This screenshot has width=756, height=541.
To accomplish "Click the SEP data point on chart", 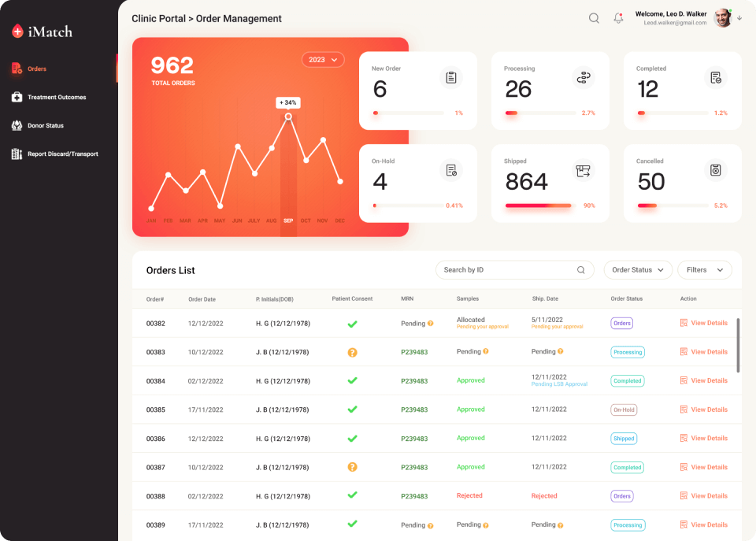I will click(288, 117).
